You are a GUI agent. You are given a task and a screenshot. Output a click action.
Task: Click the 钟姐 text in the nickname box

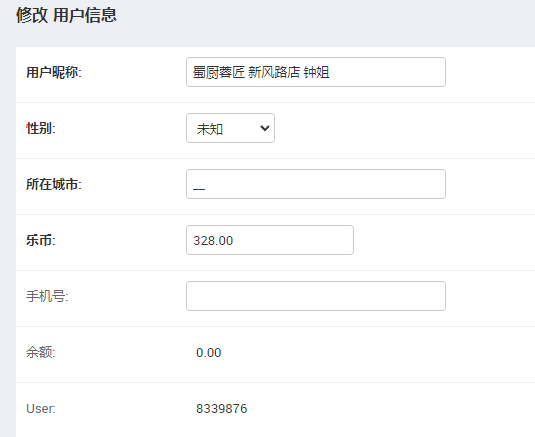point(316,72)
